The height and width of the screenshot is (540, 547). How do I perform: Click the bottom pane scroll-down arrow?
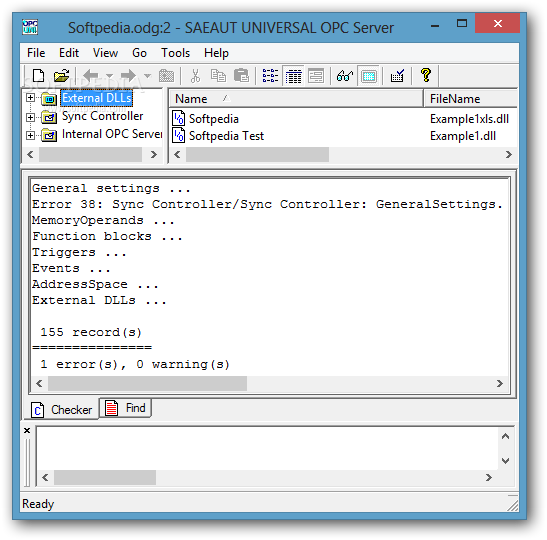505,461
